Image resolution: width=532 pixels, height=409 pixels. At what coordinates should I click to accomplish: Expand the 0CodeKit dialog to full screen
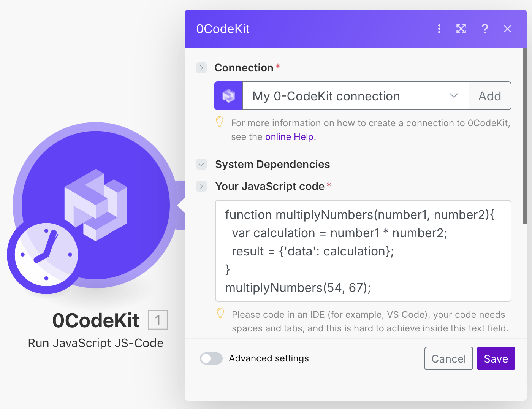click(x=461, y=29)
